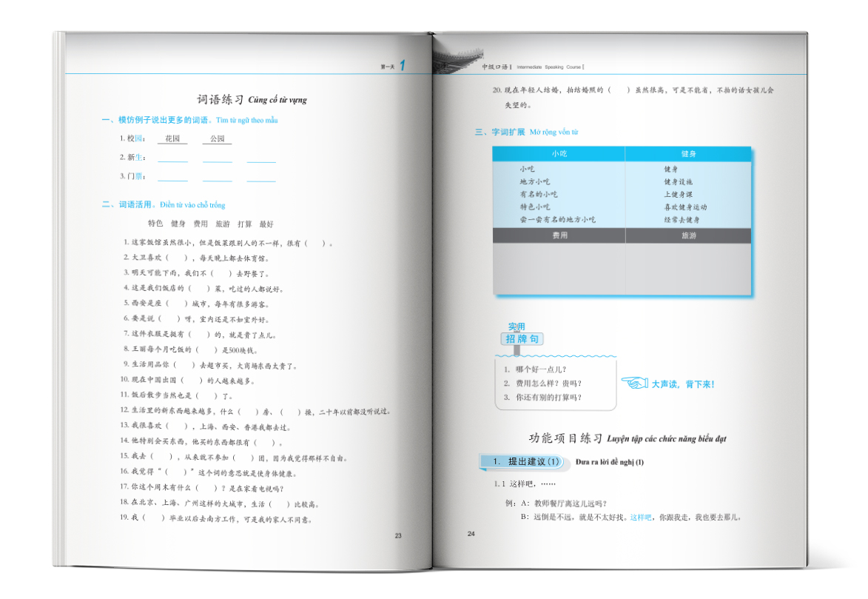The width and height of the screenshot is (868, 599).
Task: Click the phrase "哪个好一点儿？"
Action: click(x=541, y=369)
